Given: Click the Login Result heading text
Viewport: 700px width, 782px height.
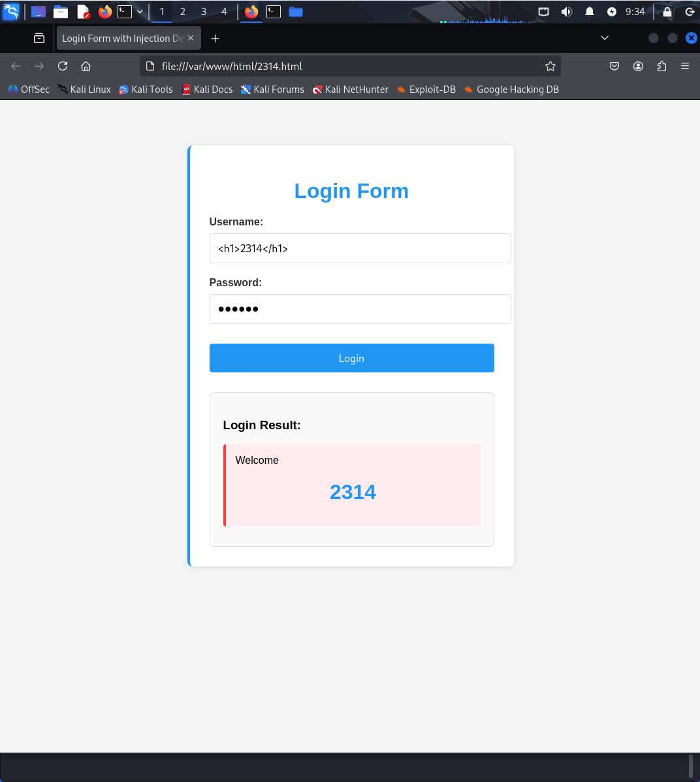Looking at the screenshot, I should 262,425.
